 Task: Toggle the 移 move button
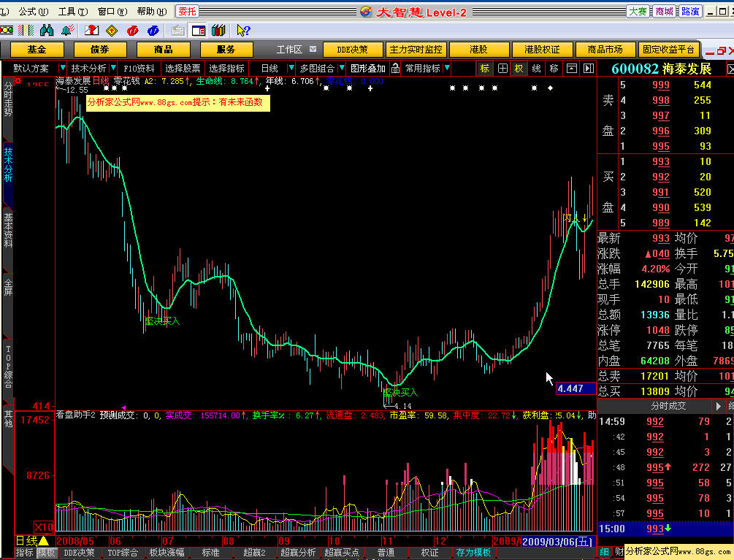pos(554,69)
